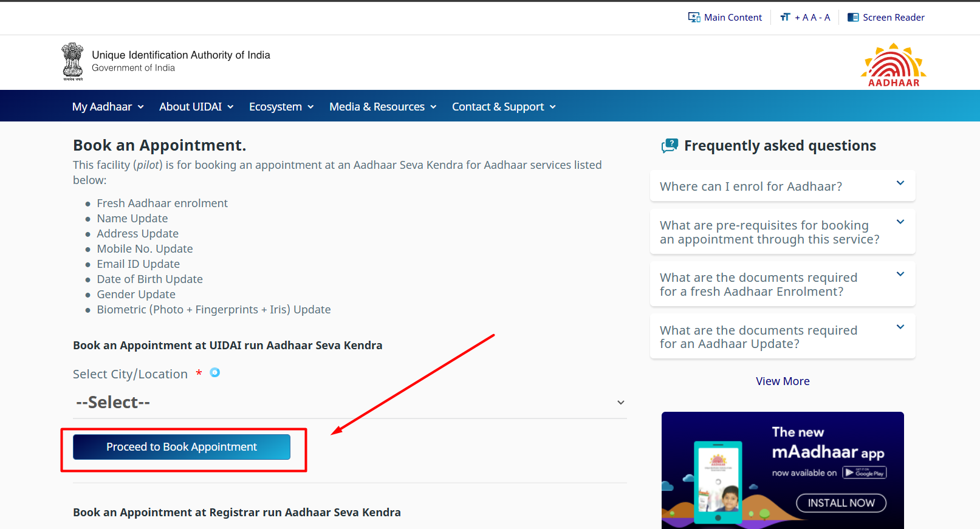
Task: Click the View More link
Action: click(x=783, y=381)
